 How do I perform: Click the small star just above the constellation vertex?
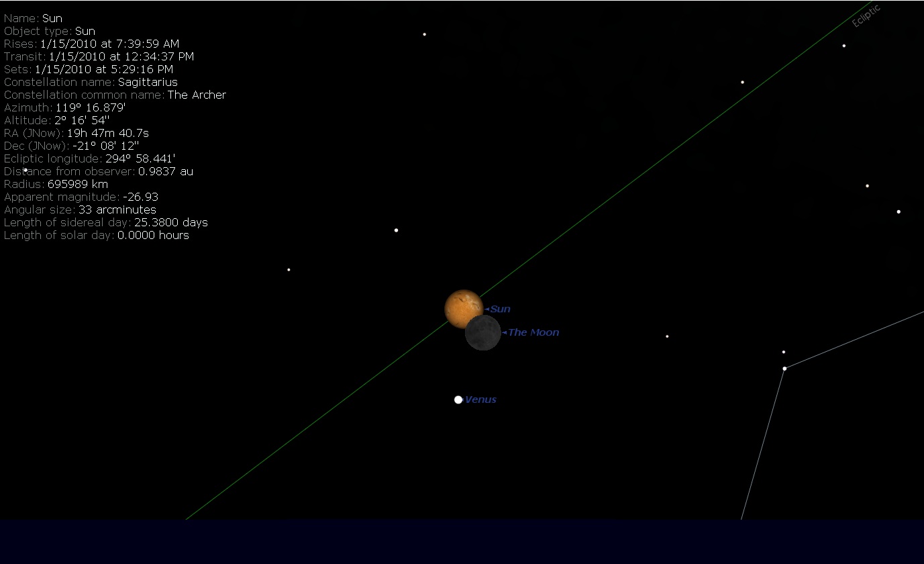[783, 352]
